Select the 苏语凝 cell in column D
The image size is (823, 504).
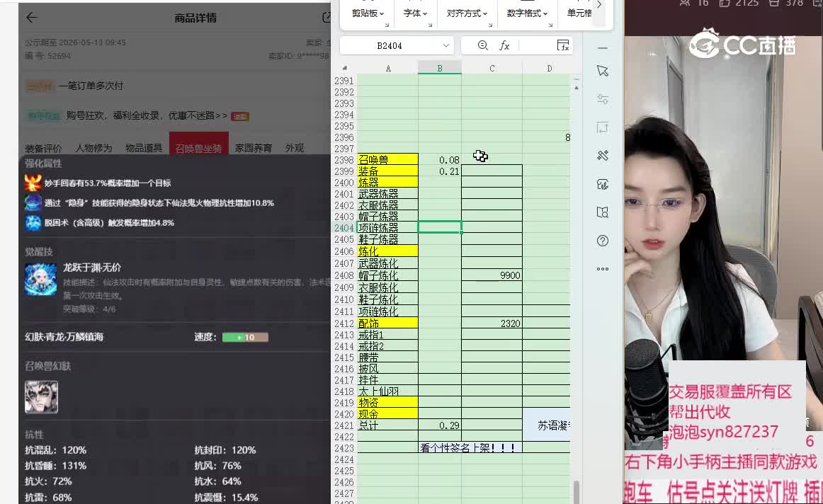tap(546, 425)
